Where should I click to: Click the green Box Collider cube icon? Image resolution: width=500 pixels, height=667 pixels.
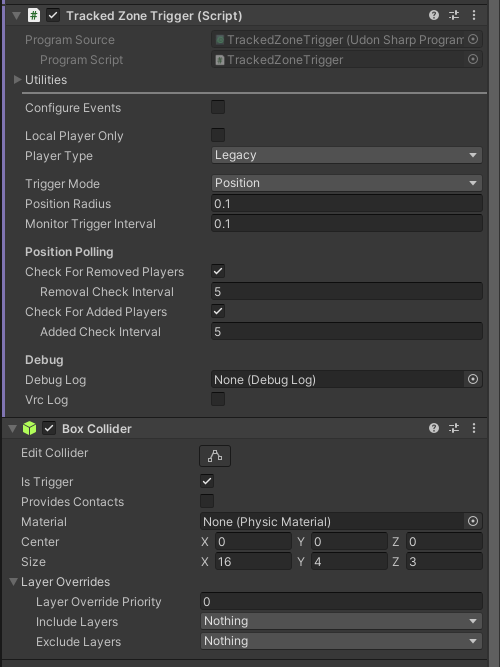click(29, 428)
